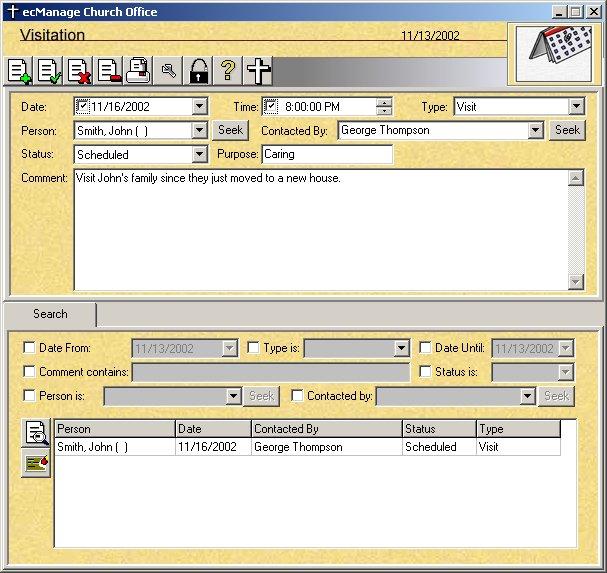Open help with question mark icon

coord(228,71)
